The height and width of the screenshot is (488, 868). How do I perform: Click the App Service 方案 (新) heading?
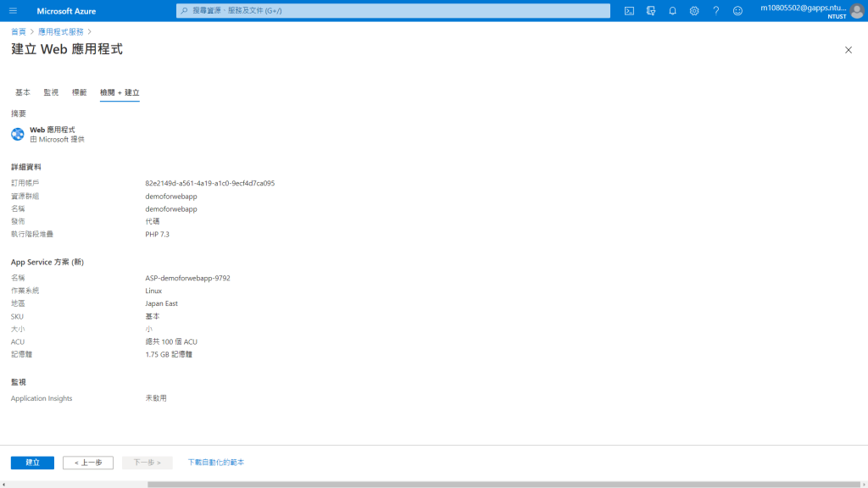(x=47, y=263)
